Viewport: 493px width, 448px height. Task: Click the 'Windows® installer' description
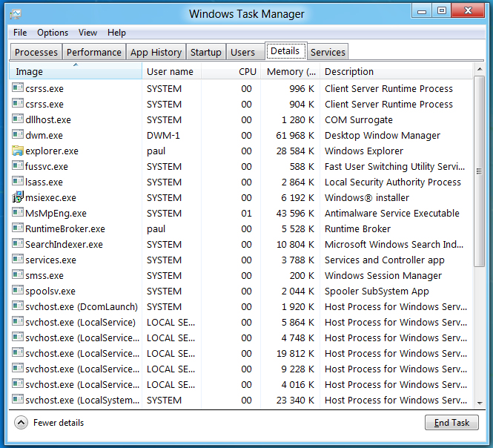pyautogui.click(x=367, y=197)
